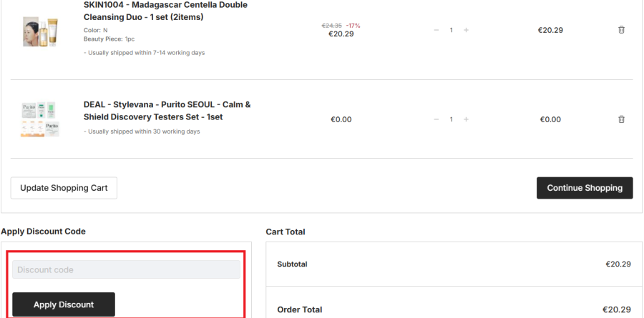Open SKIN1004 Madagascar Centella product title link
Viewport: 644px width, 318px height.
tap(165, 11)
